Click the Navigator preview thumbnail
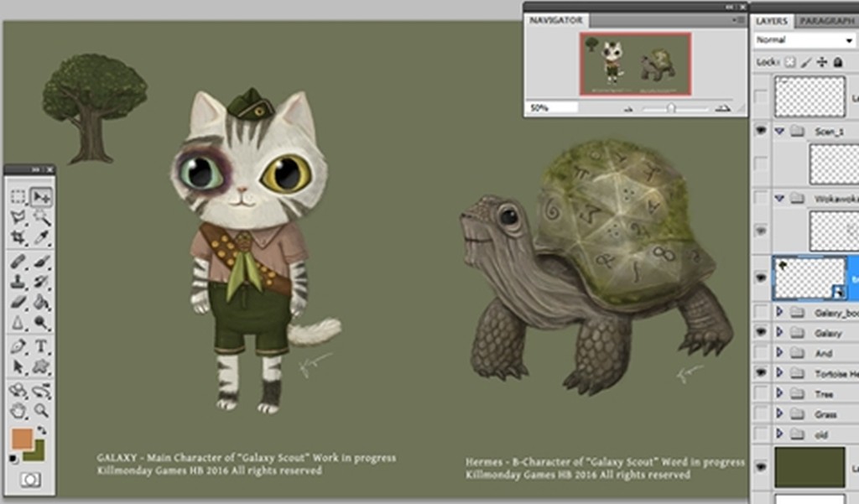 click(x=636, y=64)
